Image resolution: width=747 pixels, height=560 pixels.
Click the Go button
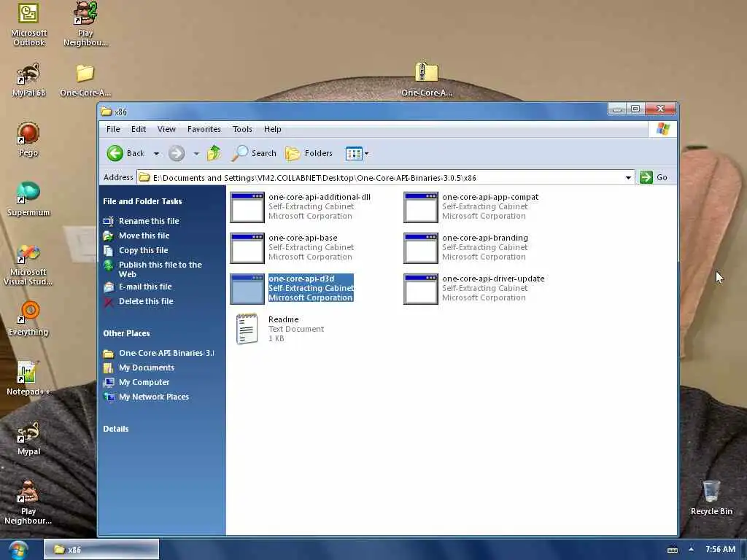click(x=654, y=177)
